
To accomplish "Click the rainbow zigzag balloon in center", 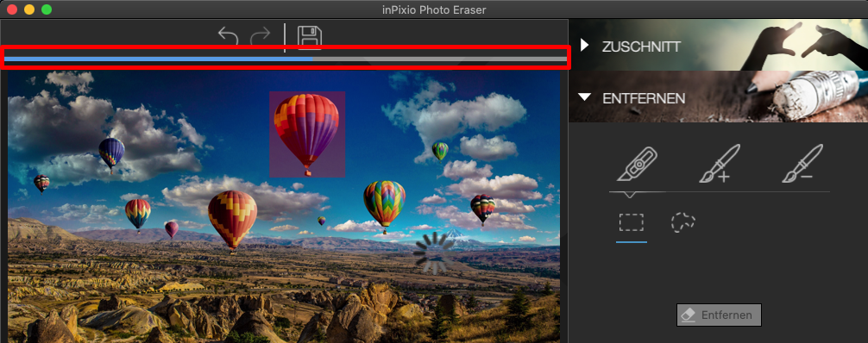I will tap(384, 205).
